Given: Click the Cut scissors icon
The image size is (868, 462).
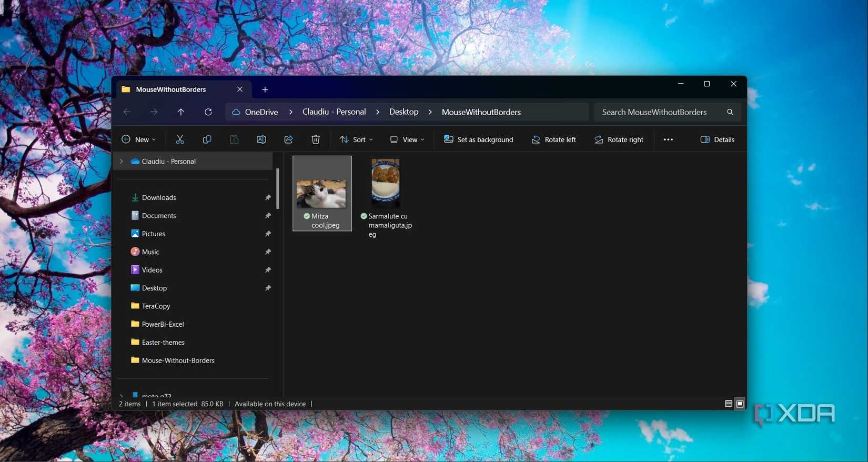Looking at the screenshot, I should [x=180, y=139].
